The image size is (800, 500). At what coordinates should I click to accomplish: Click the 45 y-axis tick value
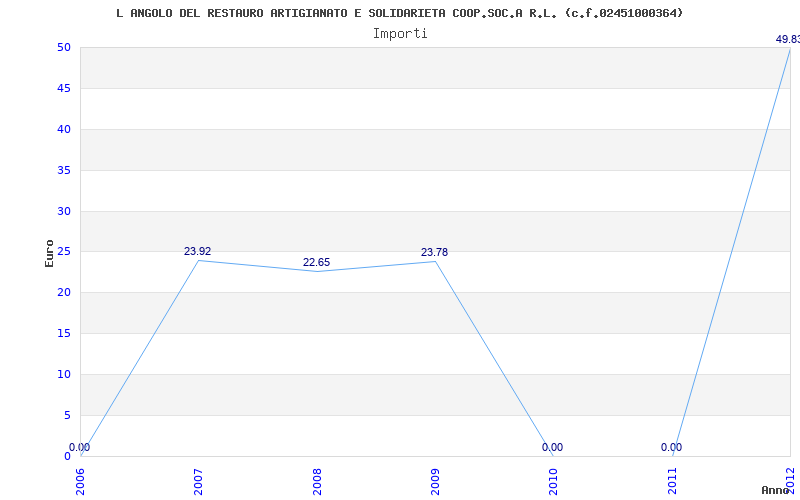[x=64, y=89]
